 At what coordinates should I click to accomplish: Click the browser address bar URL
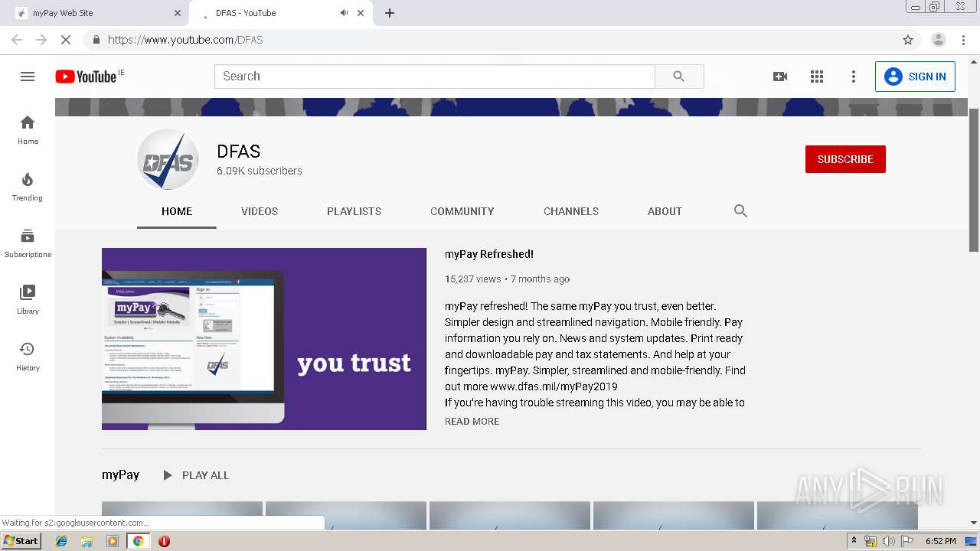coord(185,40)
